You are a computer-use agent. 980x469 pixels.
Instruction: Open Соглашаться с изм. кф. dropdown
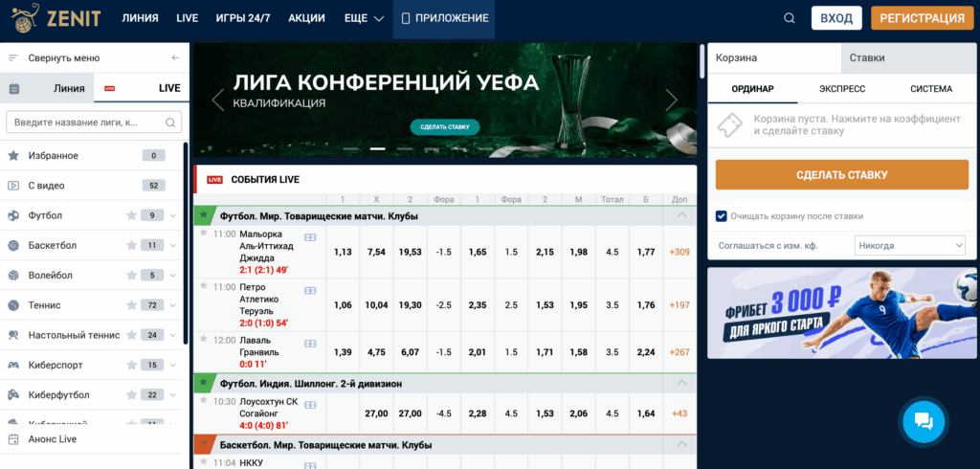point(910,246)
